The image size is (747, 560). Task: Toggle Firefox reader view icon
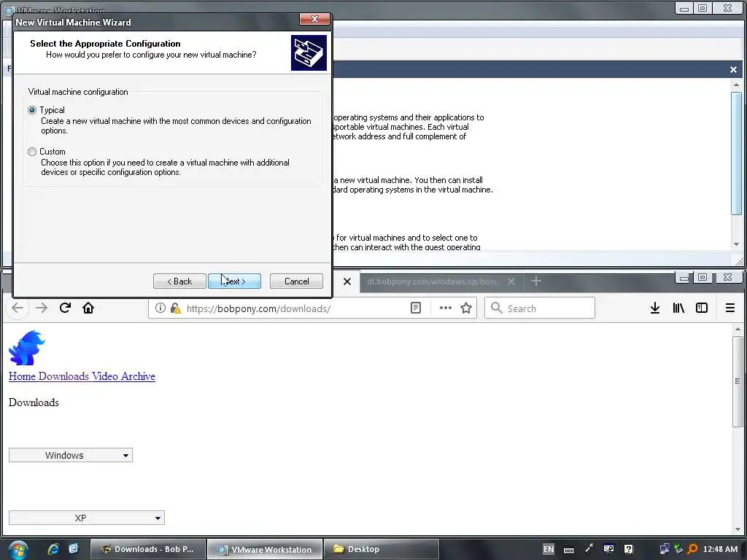(x=416, y=308)
